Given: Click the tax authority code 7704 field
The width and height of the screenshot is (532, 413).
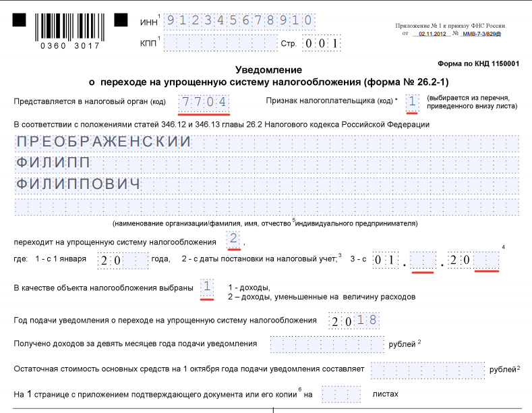Looking at the screenshot, I should click(x=204, y=103).
